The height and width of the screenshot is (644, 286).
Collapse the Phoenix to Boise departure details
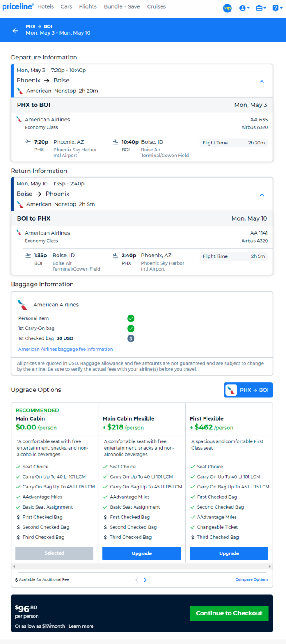262,82
